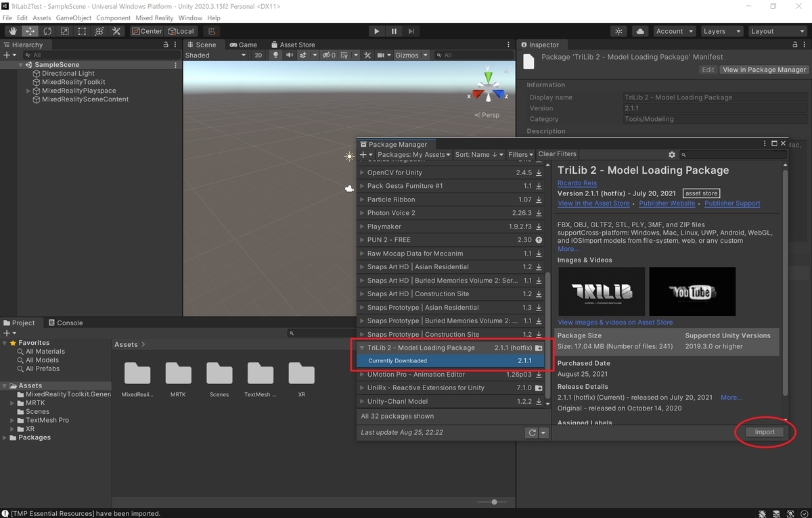Download OpenCV for Unity package icon
The image size is (812, 518).
(539, 172)
